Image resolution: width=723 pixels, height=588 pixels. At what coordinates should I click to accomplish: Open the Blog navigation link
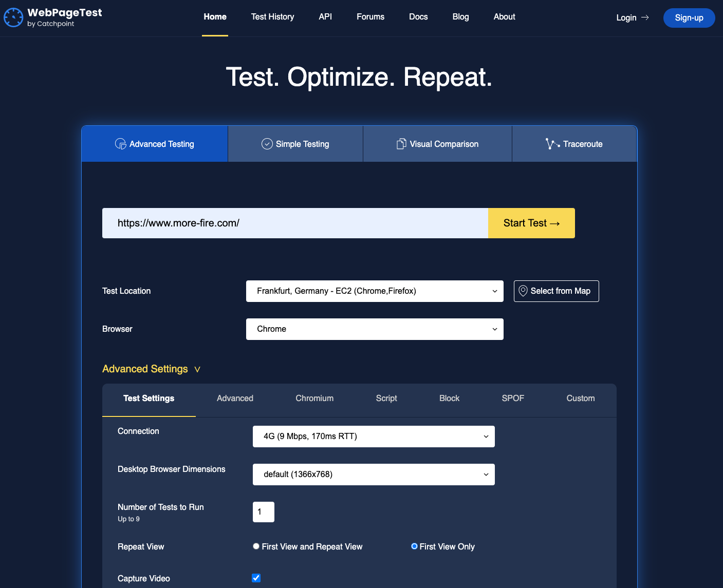tap(460, 17)
